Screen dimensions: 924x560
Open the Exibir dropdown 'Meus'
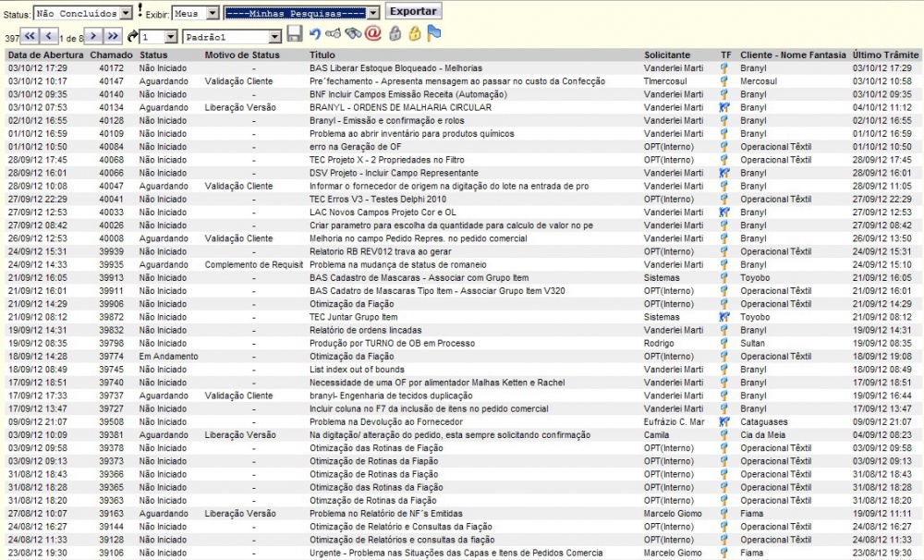(x=195, y=13)
